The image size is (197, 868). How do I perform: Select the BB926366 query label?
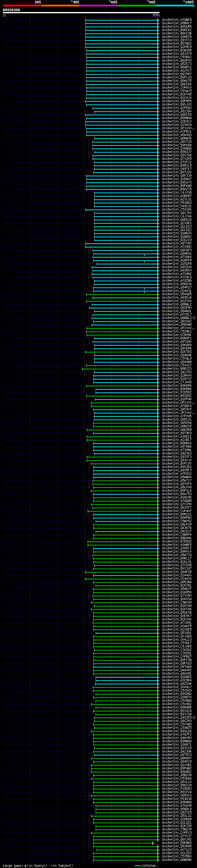pyautogui.click(x=11, y=10)
